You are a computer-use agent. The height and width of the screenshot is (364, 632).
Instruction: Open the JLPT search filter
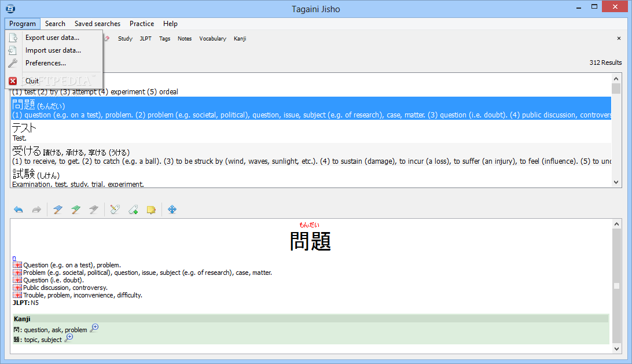pyautogui.click(x=145, y=39)
